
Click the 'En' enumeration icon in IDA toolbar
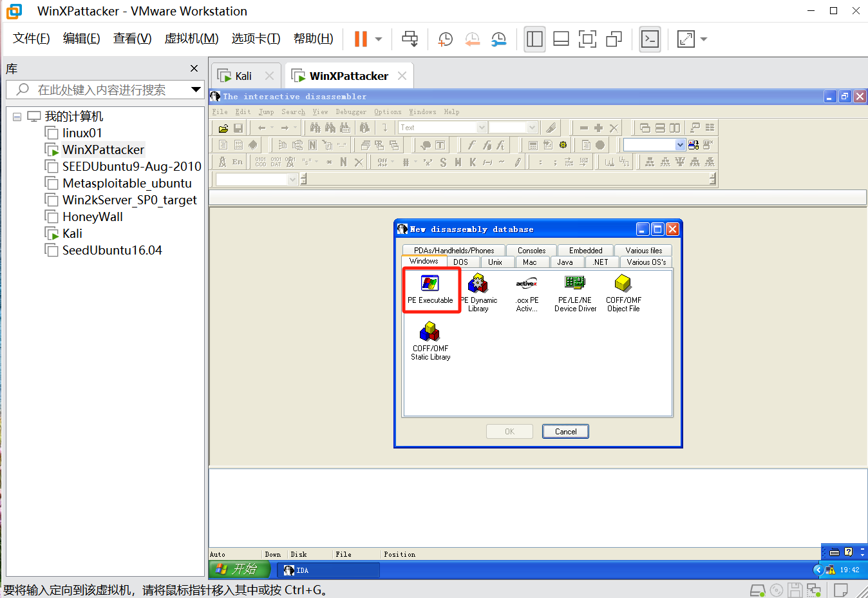click(x=238, y=162)
